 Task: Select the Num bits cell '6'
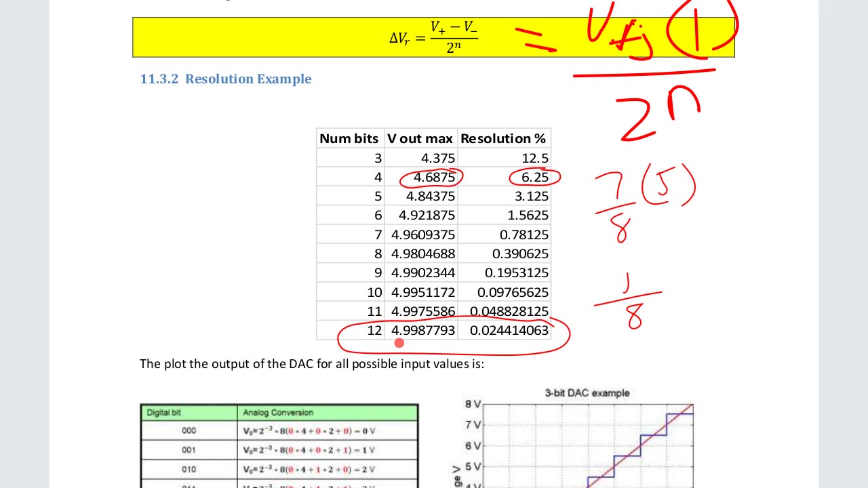point(378,215)
